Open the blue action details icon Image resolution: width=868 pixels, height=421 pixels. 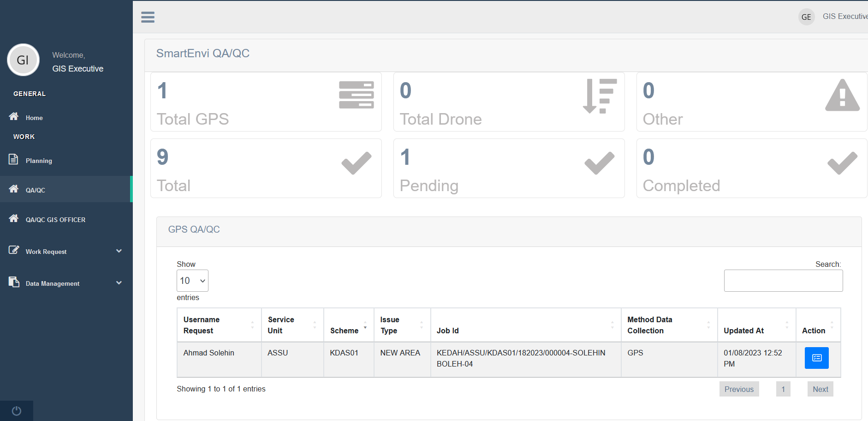coord(816,358)
